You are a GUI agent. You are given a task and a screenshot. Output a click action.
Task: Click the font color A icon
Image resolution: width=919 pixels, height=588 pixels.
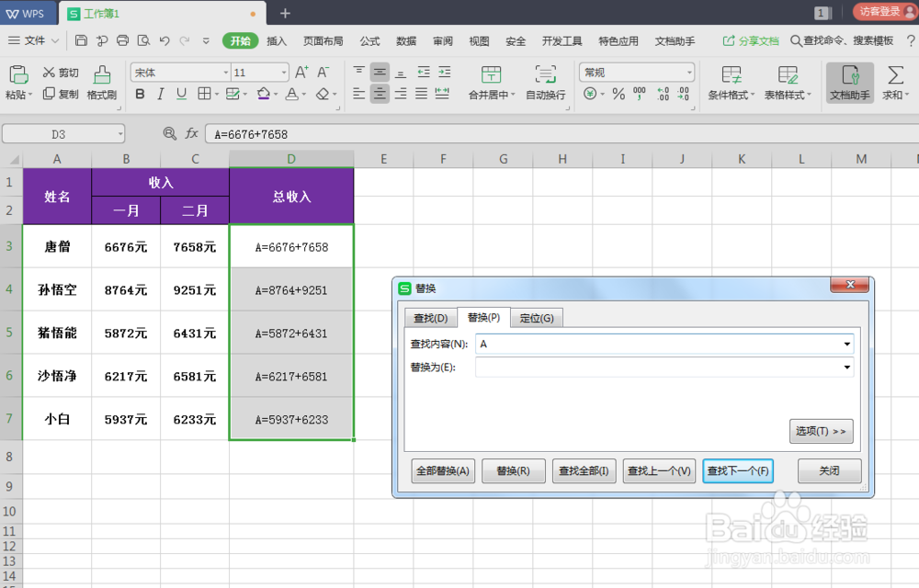pyautogui.click(x=292, y=94)
